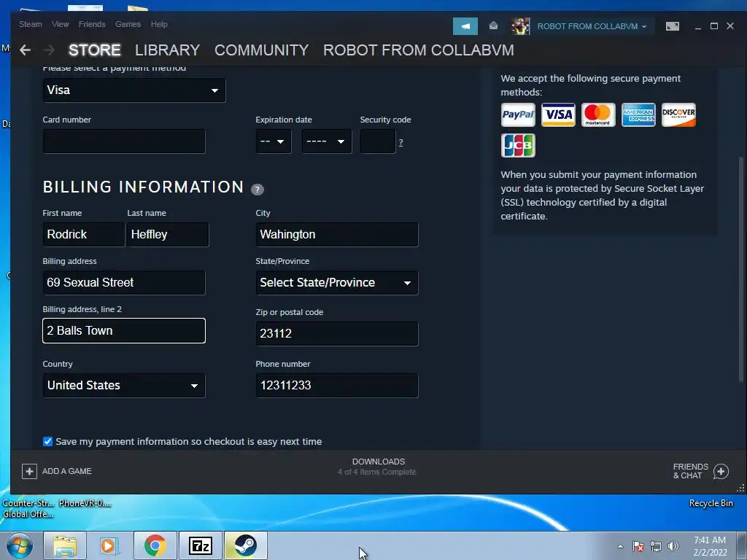Click the Zip or postal code field

pos(337,334)
